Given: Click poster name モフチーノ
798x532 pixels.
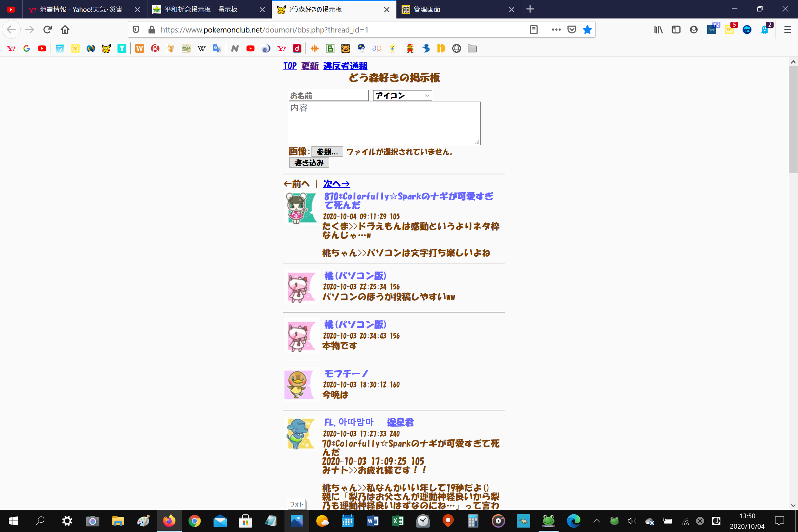Looking at the screenshot, I should pyautogui.click(x=346, y=374).
